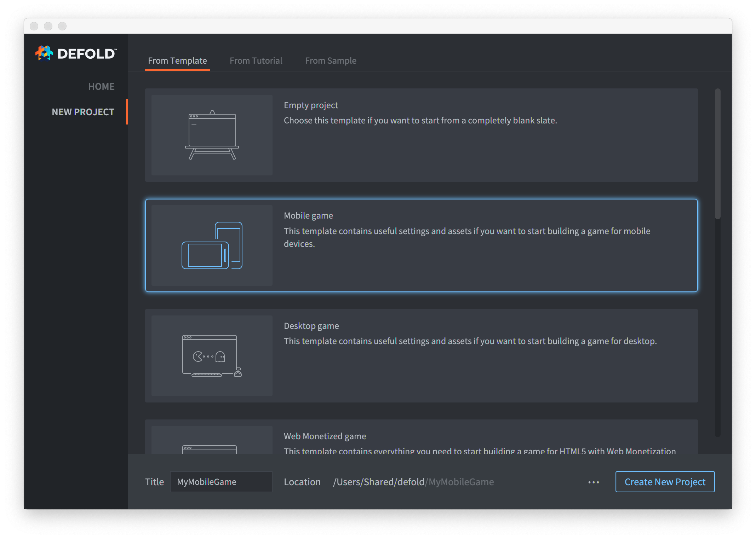Click the From Template tab

point(177,60)
